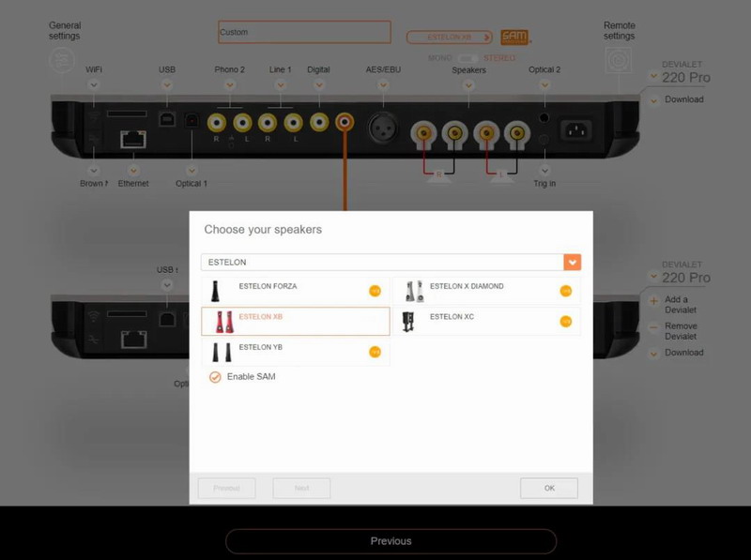The height and width of the screenshot is (560, 751).
Task: Click the highlighted orange Digital RCA connector
Action: point(345,122)
